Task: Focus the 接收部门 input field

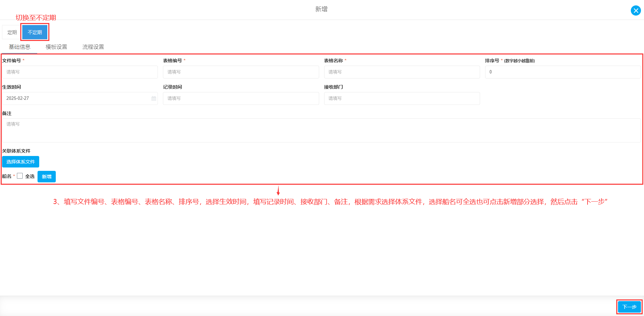Action: tap(402, 98)
